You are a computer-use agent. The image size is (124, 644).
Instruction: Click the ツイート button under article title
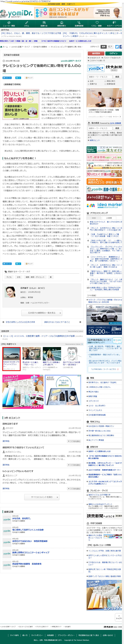(x=7, y=78)
